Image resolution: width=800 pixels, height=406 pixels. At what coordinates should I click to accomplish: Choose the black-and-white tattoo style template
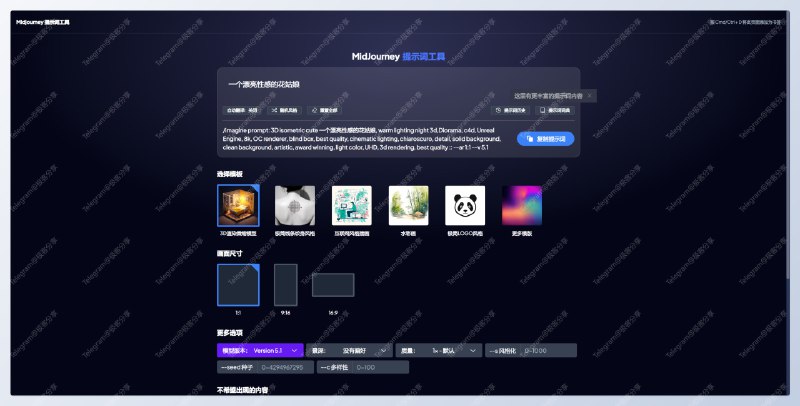(x=295, y=206)
